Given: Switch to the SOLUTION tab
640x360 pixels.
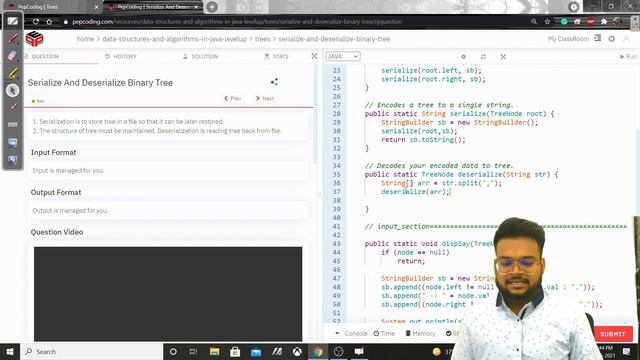Looking at the screenshot, I should [x=200, y=56].
